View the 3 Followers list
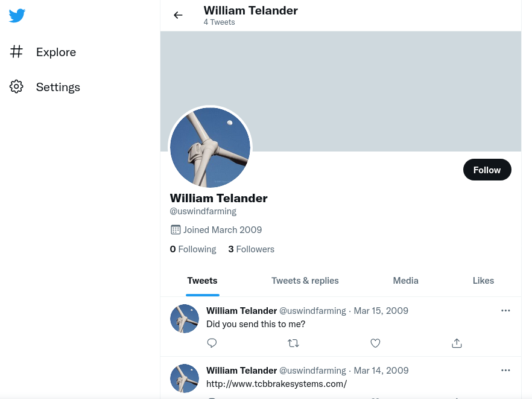 251,249
